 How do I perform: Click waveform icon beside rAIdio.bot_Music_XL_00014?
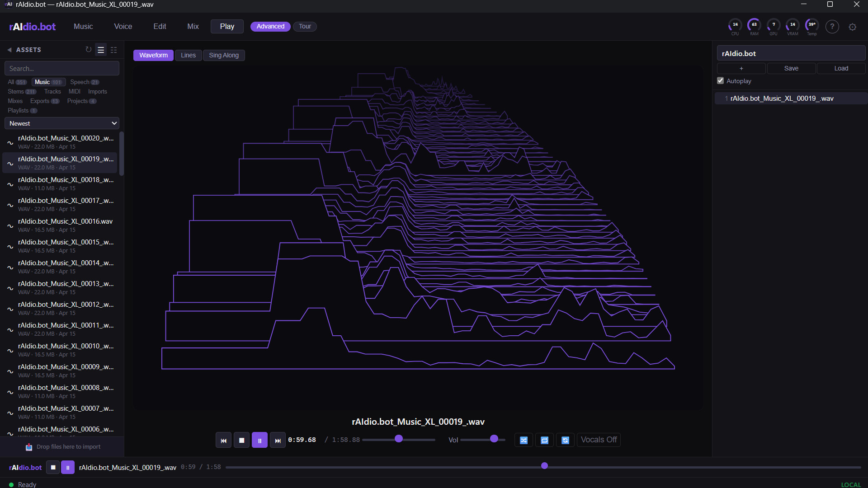10,267
